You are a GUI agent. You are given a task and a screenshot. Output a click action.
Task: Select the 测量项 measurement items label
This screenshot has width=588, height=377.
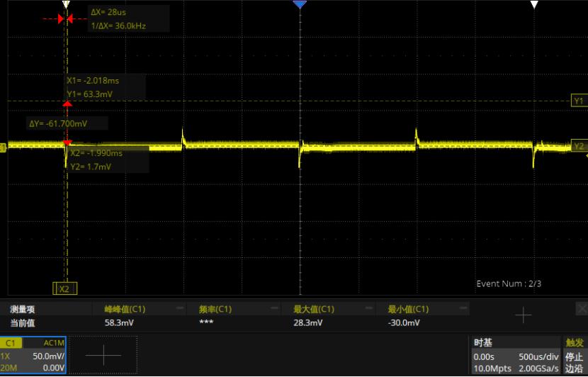[x=23, y=309]
